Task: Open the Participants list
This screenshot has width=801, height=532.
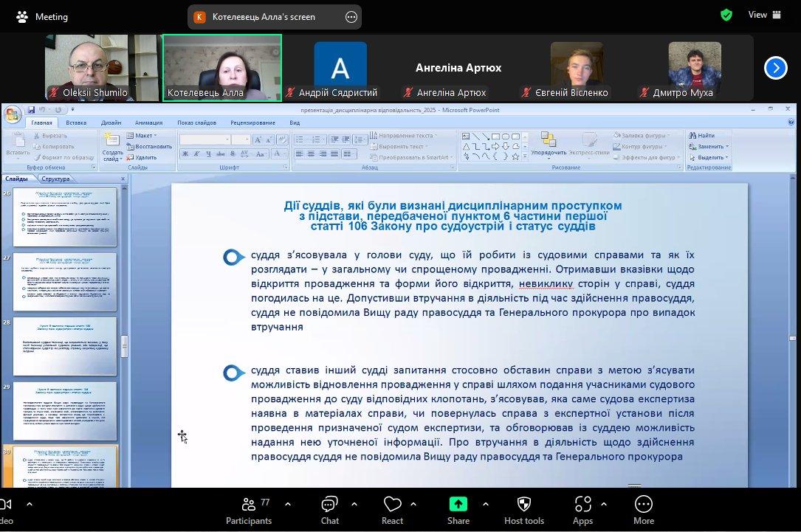Action: [249, 510]
